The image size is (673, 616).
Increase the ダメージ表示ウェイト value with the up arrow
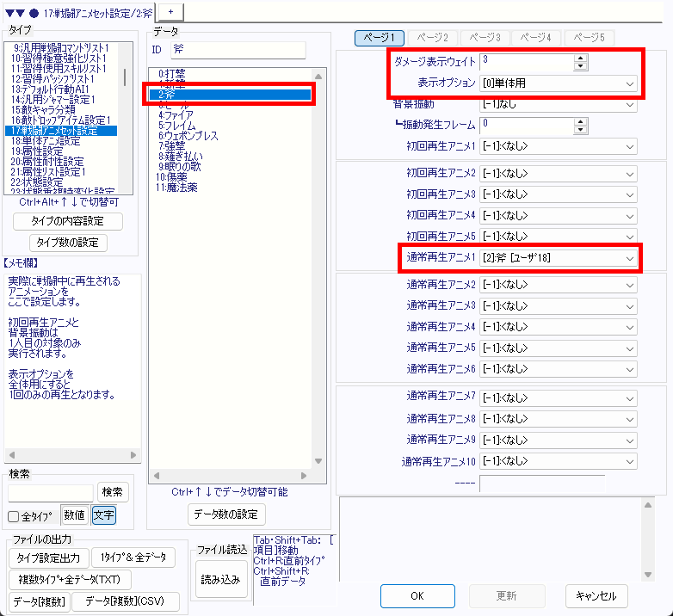click(581, 59)
